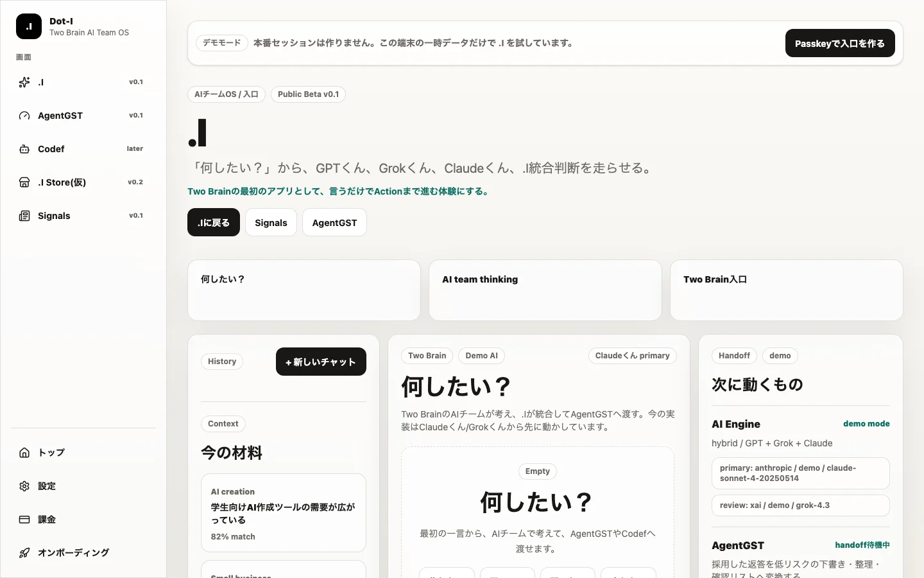The width and height of the screenshot is (924, 578).
Task: Click the Codef robot icon
Action: click(24, 149)
